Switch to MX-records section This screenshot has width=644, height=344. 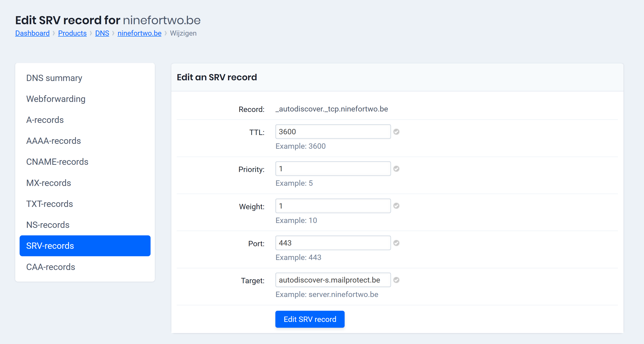pos(48,183)
